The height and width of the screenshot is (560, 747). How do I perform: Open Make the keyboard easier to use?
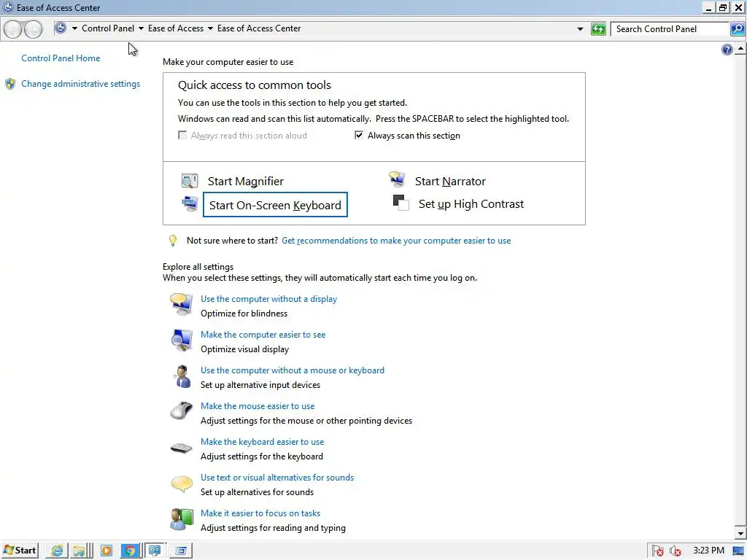[x=262, y=441]
